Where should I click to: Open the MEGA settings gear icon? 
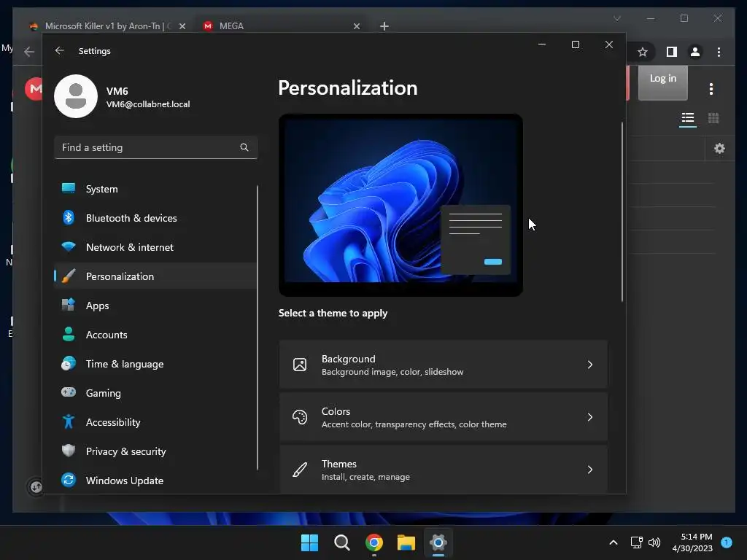tap(719, 149)
